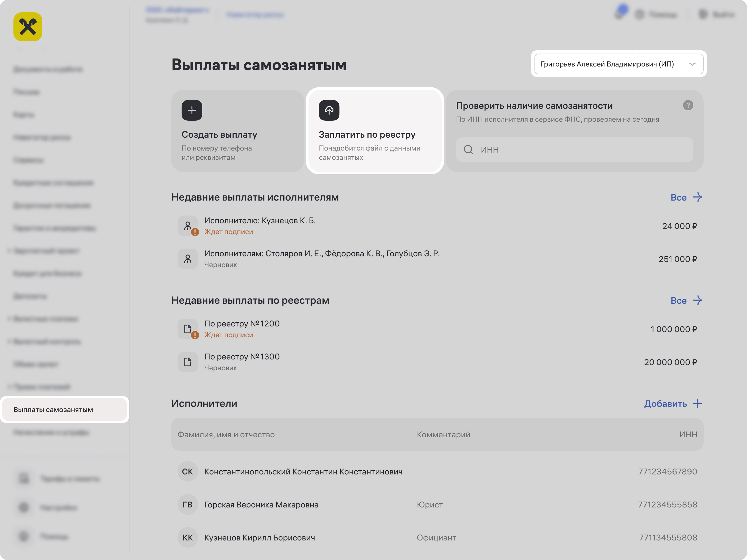Image resolution: width=747 pixels, height=560 pixels.
Task: Click the КК avatar of Кузнецов Кирилл
Action: point(187,538)
